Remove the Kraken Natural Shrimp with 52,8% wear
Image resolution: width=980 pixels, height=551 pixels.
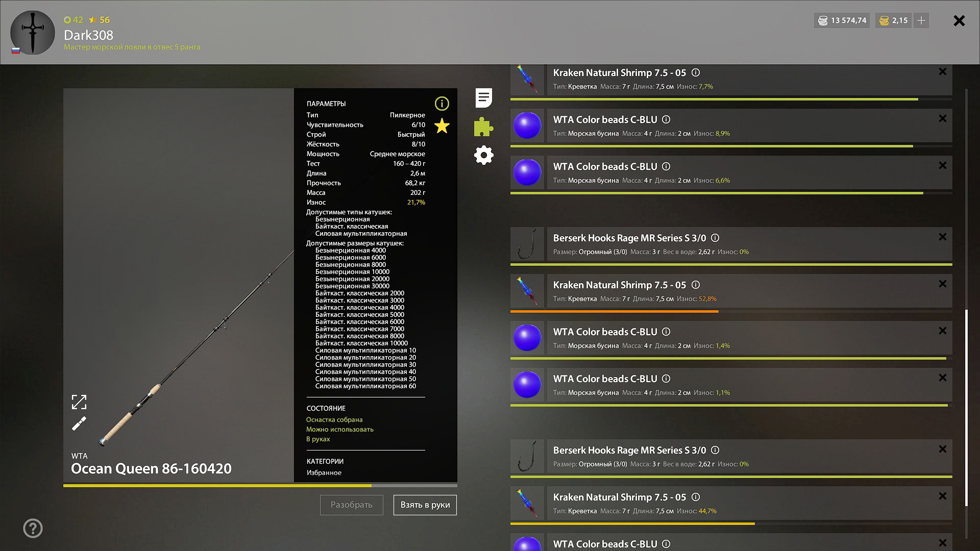pyautogui.click(x=943, y=284)
